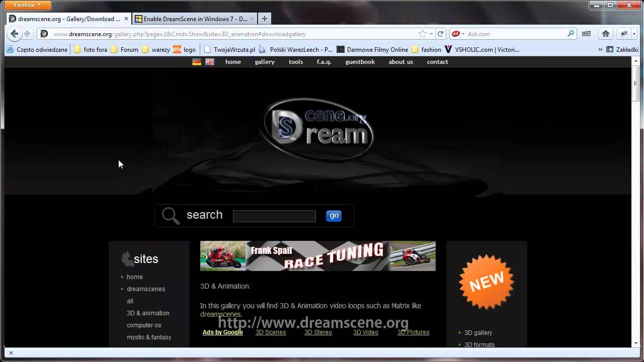Open home in the site's top menu
644x362 pixels.
pos(233,62)
